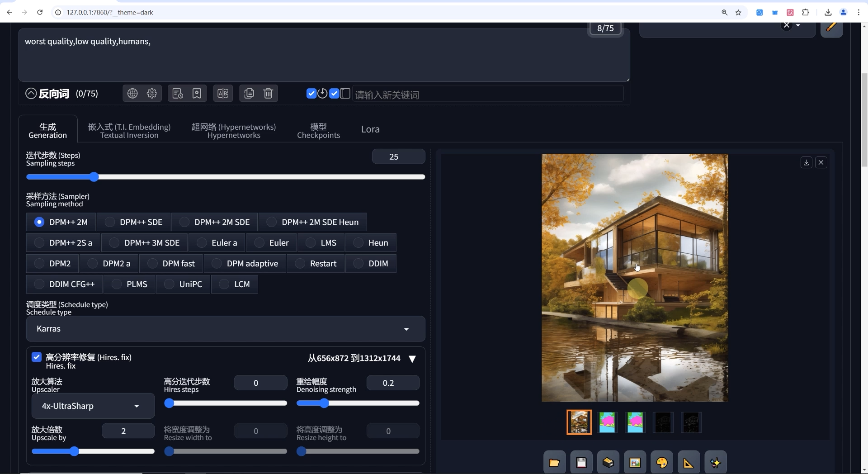Adjust the Sampling steps slider
The image size is (868, 474).
coord(226,177)
